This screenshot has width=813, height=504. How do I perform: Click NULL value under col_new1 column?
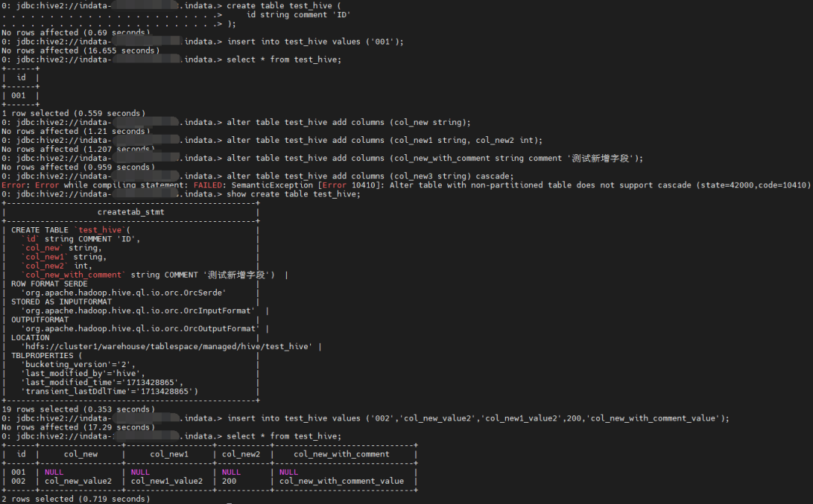click(140, 472)
